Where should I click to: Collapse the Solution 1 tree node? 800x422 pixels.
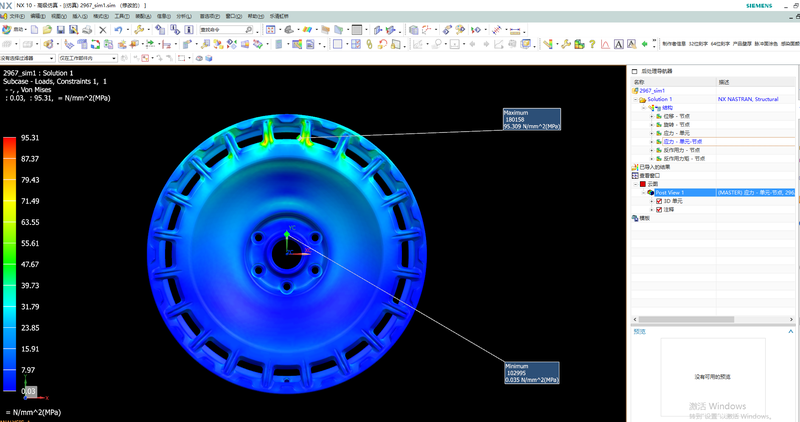click(x=633, y=100)
